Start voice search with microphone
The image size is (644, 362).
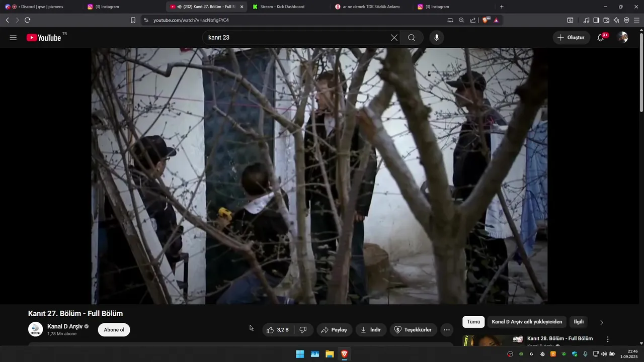437,38
